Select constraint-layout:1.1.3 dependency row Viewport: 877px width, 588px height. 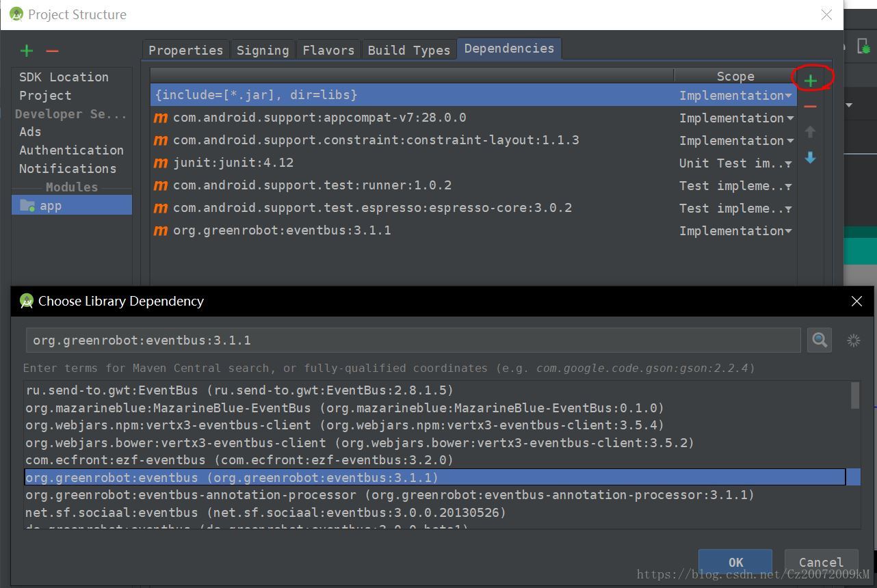pyautogui.click(x=473, y=140)
